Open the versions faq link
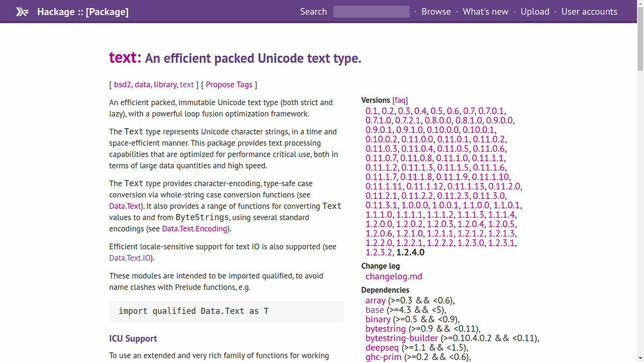The height and width of the screenshot is (362, 644). [x=400, y=100]
